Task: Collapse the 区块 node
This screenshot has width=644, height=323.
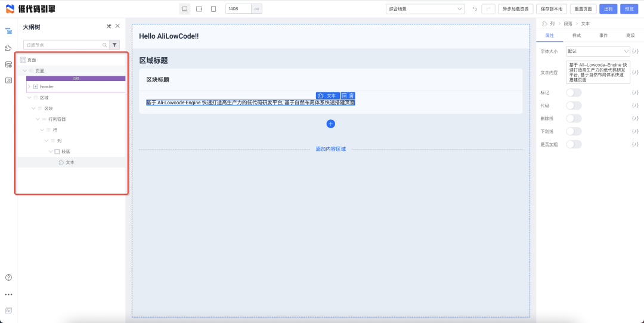Action: 33,108
